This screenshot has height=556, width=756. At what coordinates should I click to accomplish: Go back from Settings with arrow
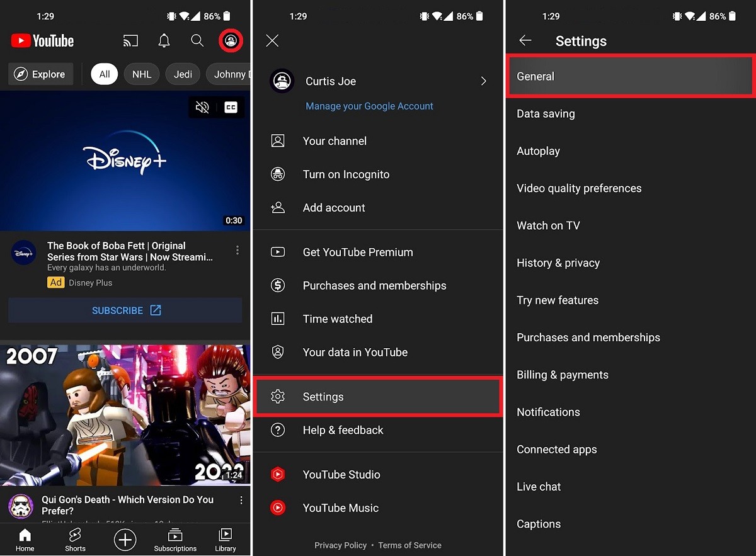point(525,41)
